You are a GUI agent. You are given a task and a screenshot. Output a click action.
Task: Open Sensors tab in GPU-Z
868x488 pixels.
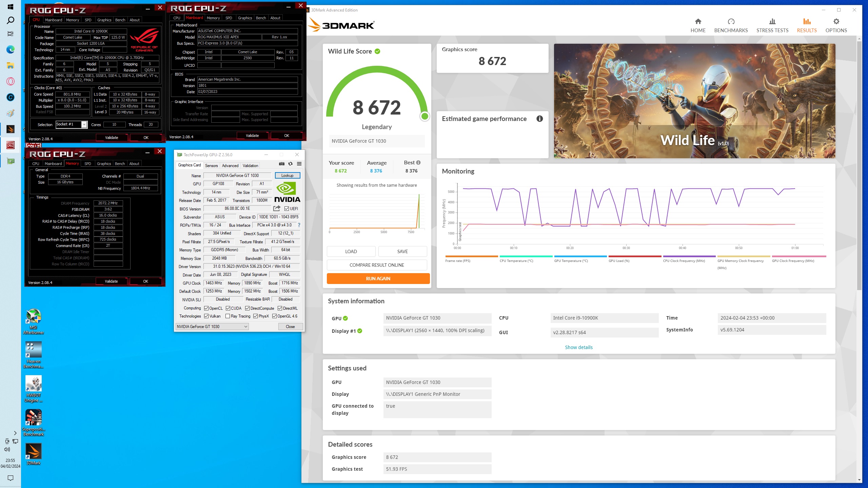click(x=211, y=165)
